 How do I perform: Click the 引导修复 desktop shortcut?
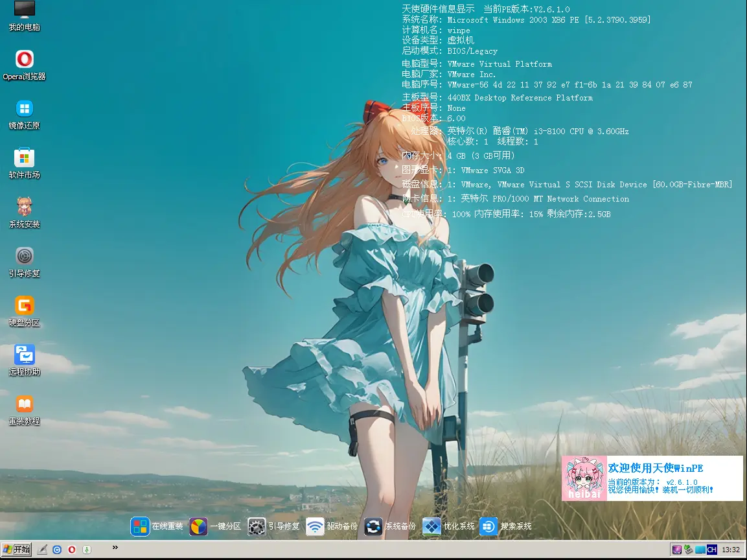coord(25,257)
